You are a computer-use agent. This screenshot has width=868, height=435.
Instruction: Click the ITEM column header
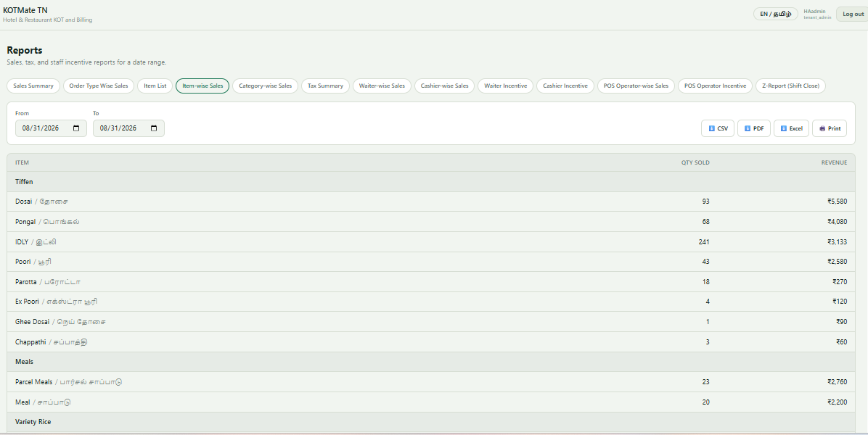coord(22,162)
